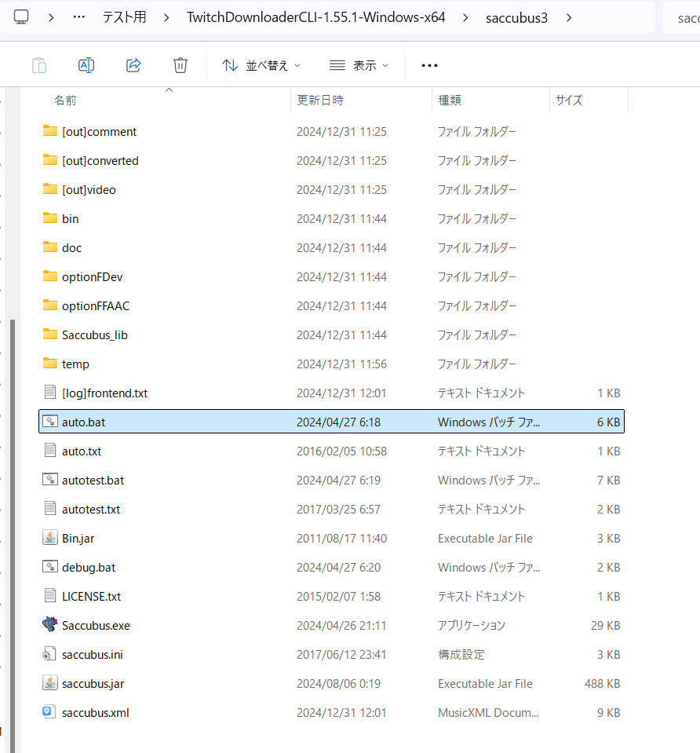
Task: Click the saccubus.xml MusicXML file icon
Action: click(50, 712)
